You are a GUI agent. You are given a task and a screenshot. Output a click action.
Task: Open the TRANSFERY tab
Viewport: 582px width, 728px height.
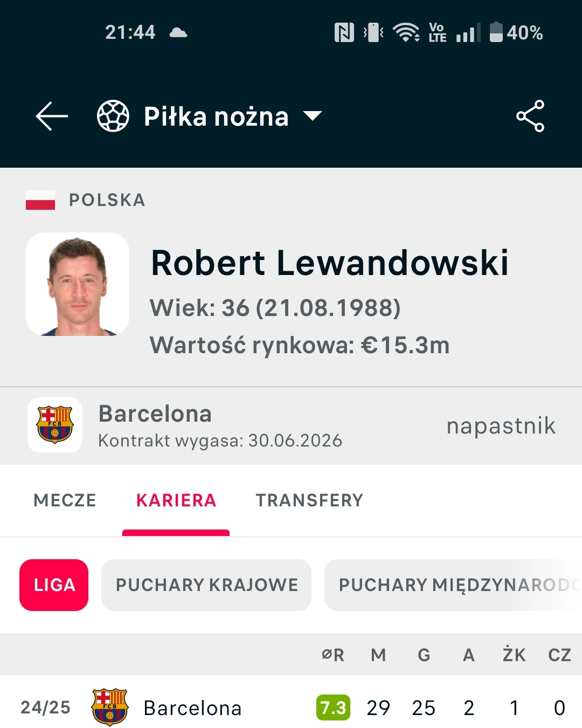[x=309, y=500]
